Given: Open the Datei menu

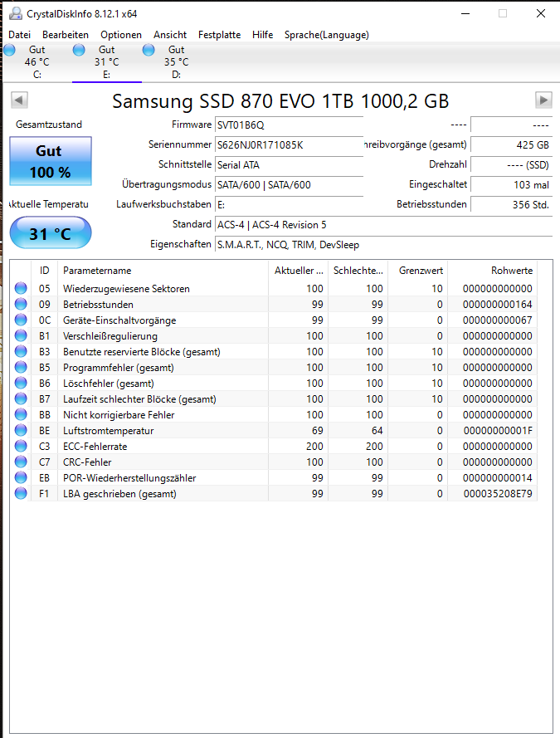Looking at the screenshot, I should 19,35.
